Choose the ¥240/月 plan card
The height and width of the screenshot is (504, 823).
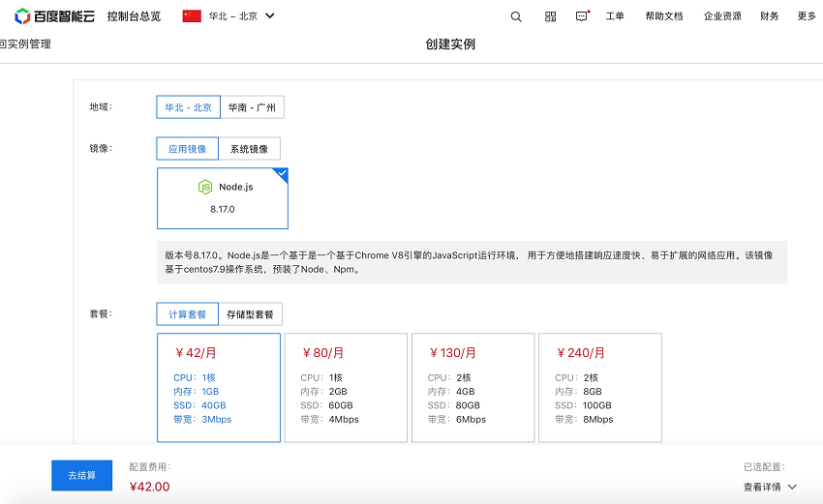600,388
